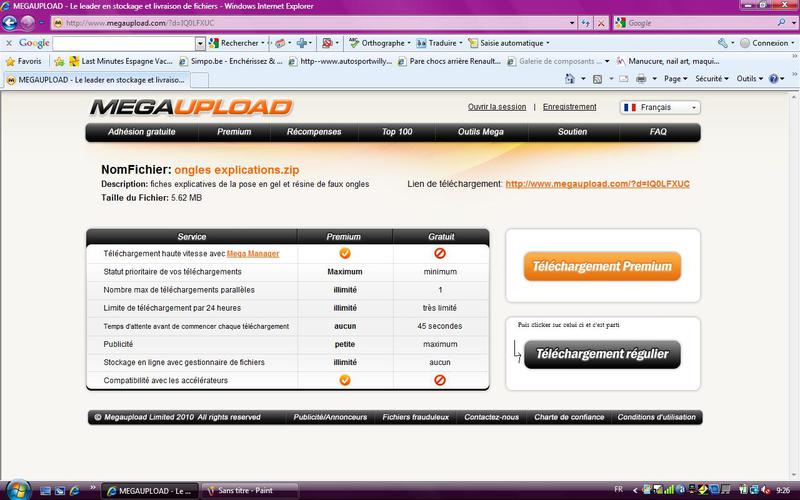Expand the Sécurité menu dropdown
This screenshot has height=500, width=800.
[711, 78]
